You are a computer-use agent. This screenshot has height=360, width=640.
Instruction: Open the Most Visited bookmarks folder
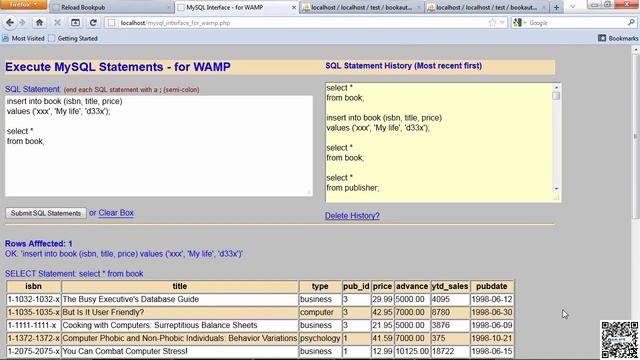(x=23, y=38)
